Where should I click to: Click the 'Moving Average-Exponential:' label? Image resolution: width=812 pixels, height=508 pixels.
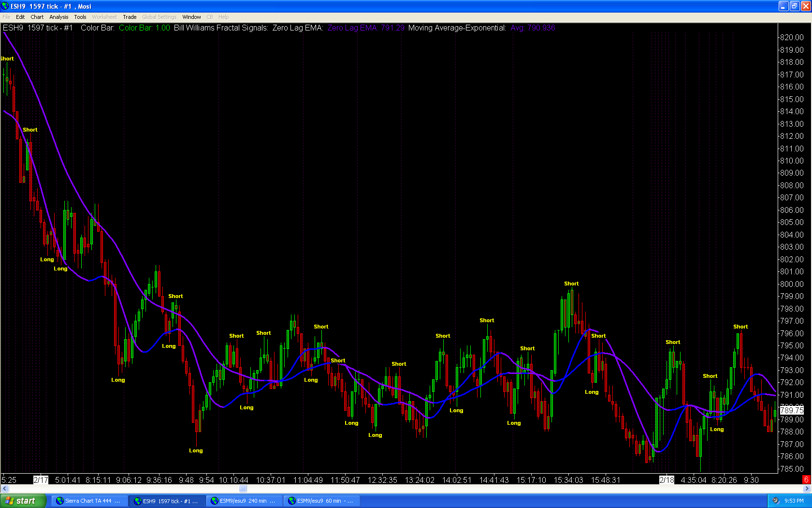(x=457, y=28)
